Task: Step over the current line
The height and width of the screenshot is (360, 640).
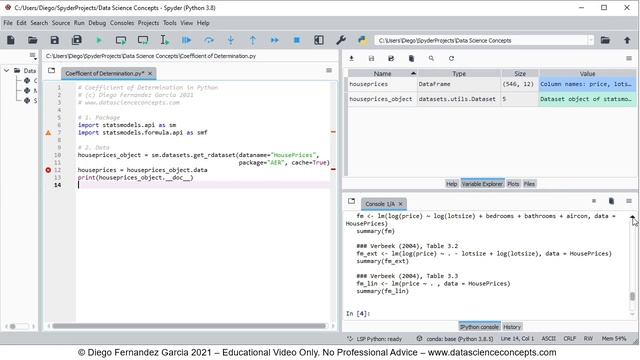Action: tap(209, 40)
